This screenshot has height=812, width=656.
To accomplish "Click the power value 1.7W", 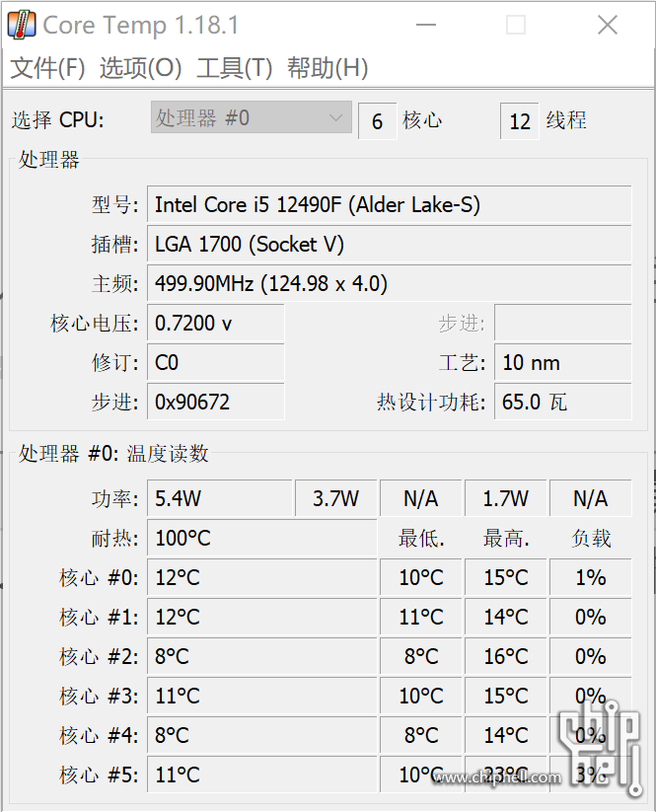I will pos(506,498).
